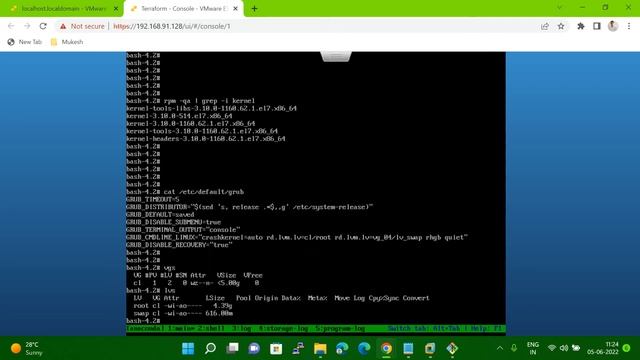Expand the VMware console pull-down handle
Screen dimensions: 640x360
[336, 56]
